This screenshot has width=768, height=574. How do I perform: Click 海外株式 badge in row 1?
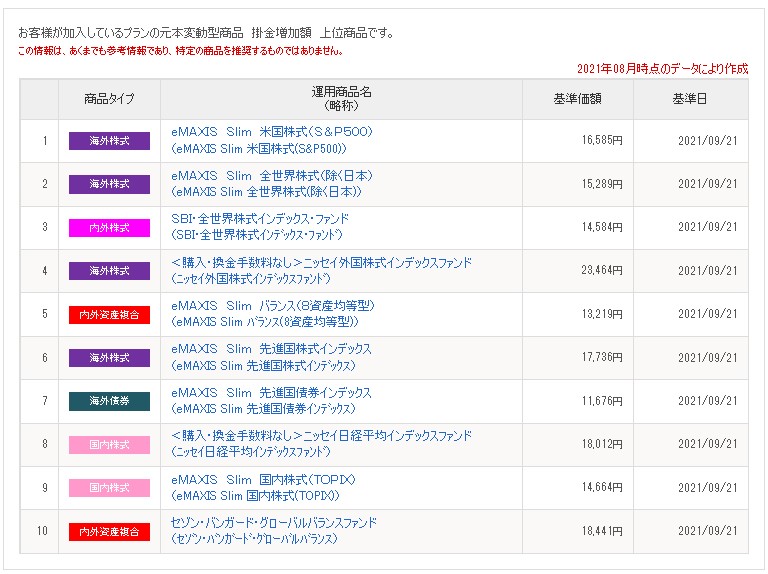109,141
